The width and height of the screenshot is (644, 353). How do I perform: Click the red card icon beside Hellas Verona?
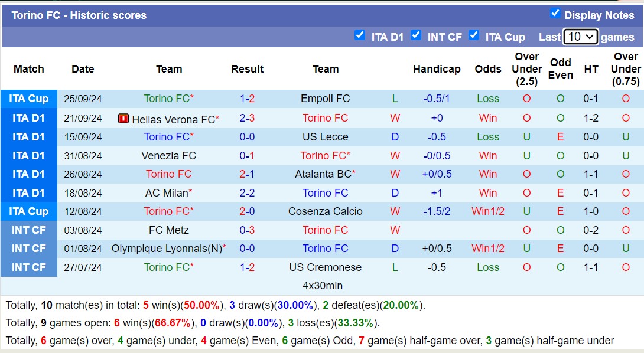coord(123,119)
